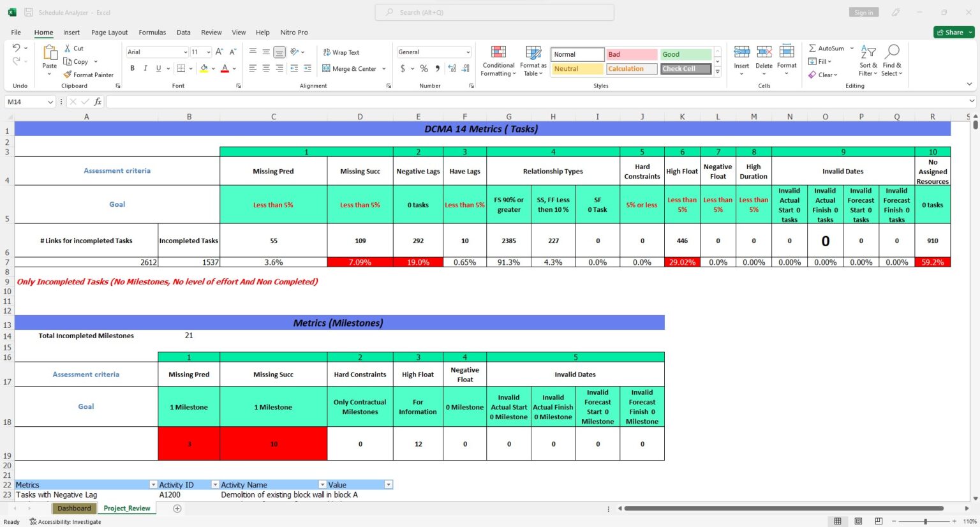
Task: Open the Activity ID column filter dropdown
Action: coord(215,484)
